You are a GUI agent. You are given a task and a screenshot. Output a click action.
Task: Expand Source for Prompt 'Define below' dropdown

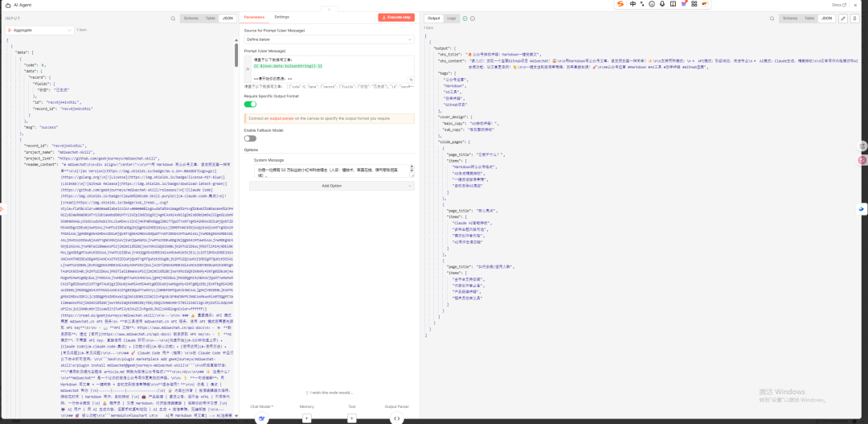coord(328,39)
